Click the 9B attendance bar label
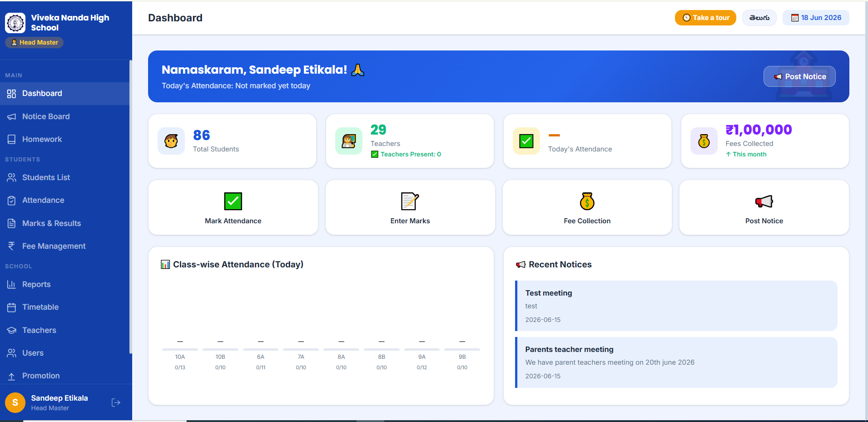 462,357
